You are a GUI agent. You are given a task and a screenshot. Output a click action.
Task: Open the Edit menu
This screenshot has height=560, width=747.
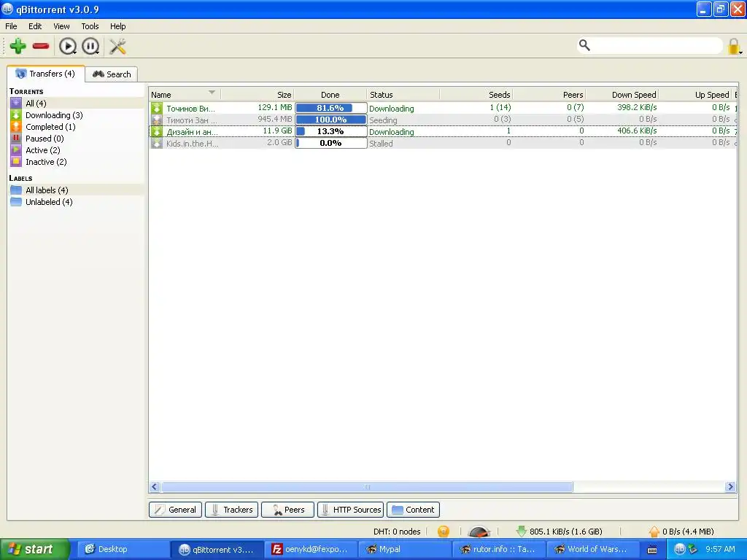tap(35, 26)
